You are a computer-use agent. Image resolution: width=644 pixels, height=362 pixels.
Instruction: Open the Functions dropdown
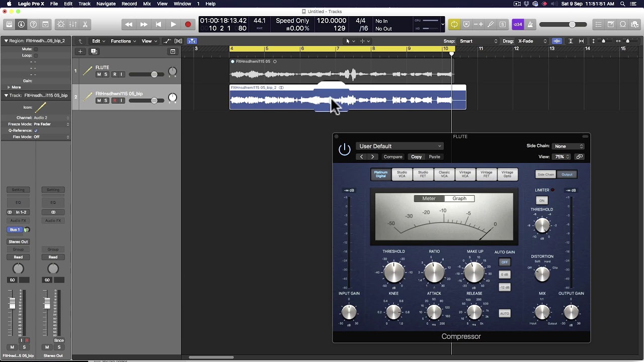click(x=123, y=41)
